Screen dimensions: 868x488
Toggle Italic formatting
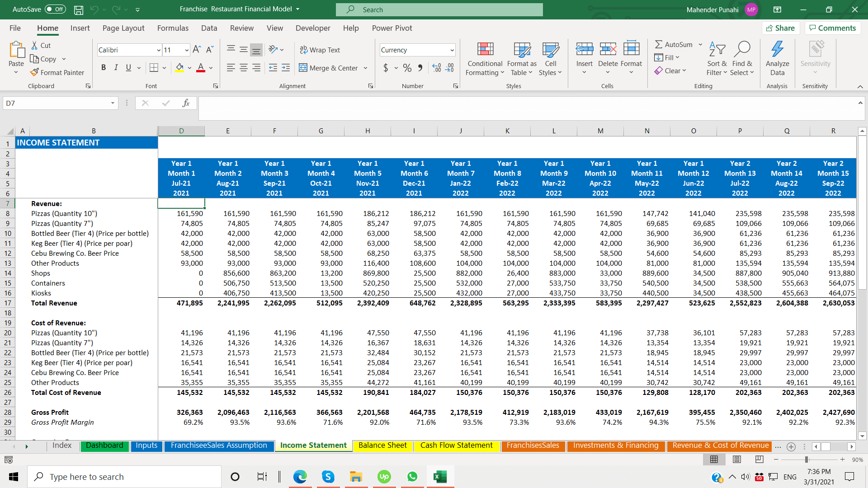tap(116, 68)
